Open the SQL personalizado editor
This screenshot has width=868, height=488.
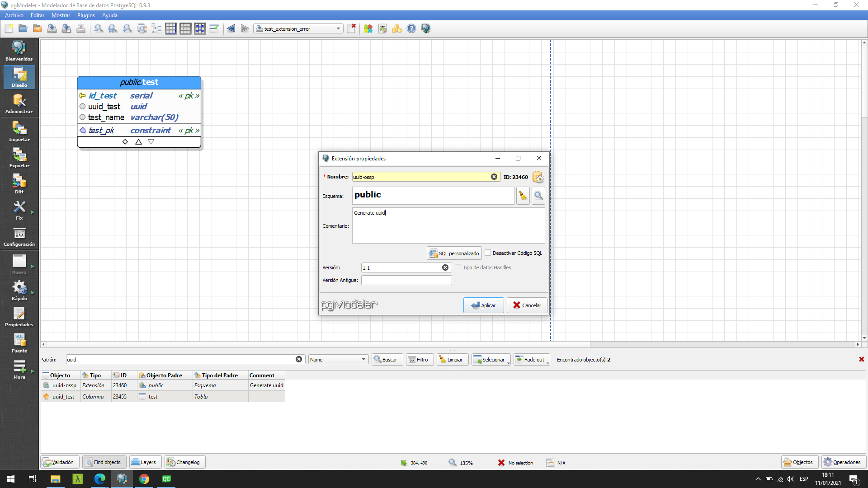(x=453, y=253)
